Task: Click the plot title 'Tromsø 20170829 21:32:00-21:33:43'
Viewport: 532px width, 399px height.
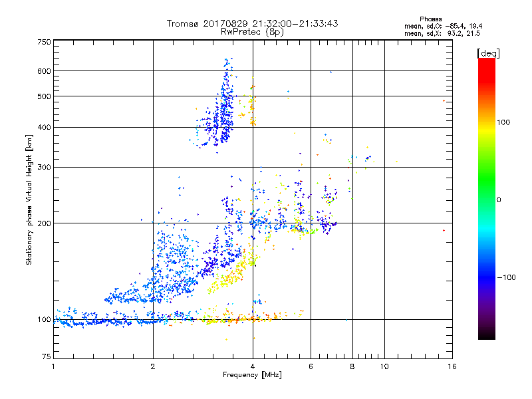Action: click(252, 23)
